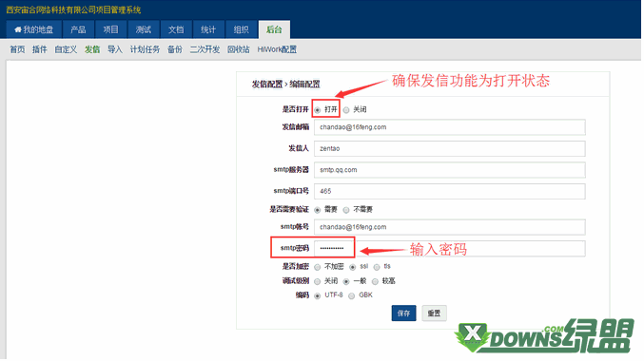Screen dimensions: 644x361
Task: Open the 首页 submenu link
Action: (x=17, y=49)
